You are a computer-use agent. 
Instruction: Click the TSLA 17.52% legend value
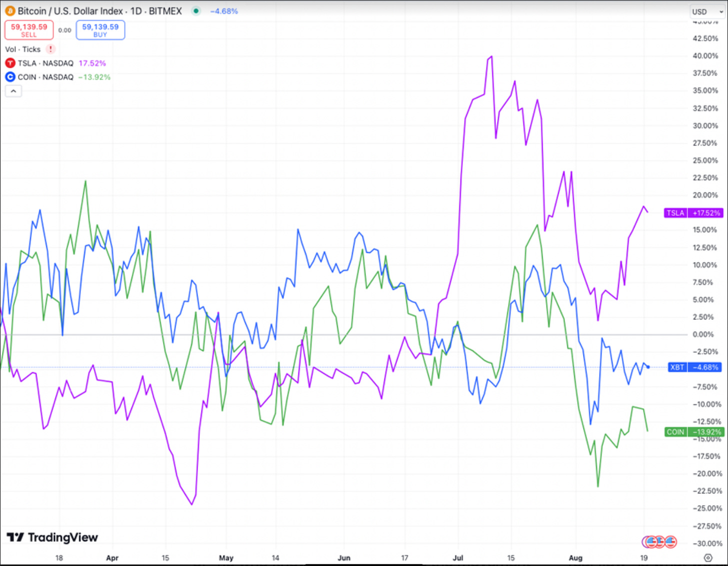92,63
